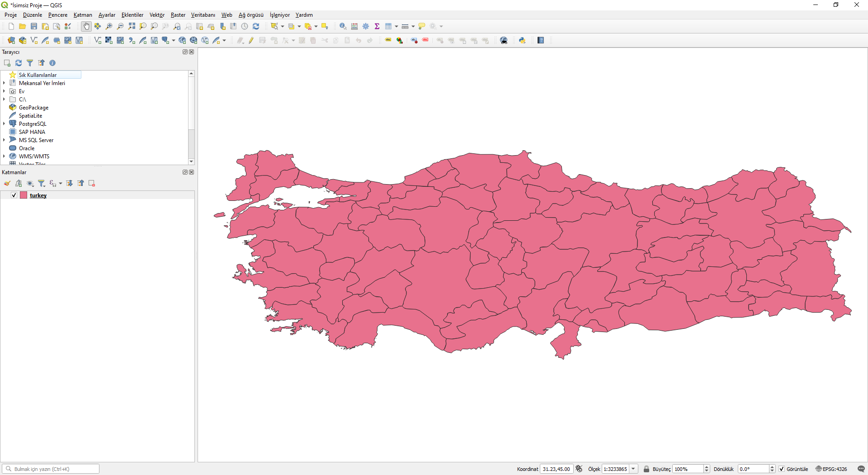This screenshot has width=868, height=475.
Task: Toggle the scale lock padlock
Action: 646,469
